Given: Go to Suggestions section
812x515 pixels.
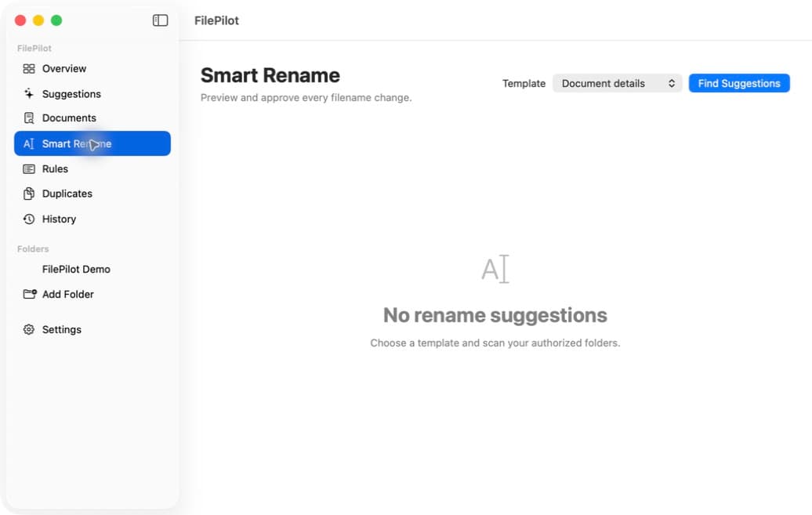Looking at the screenshot, I should pyautogui.click(x=92, y=94).
